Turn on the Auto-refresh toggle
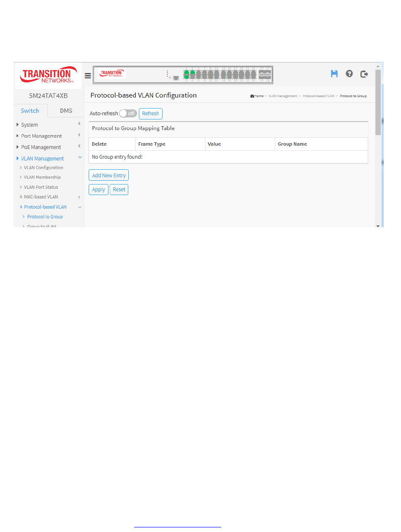The image size is (401, 532). (x=128, y=114)
